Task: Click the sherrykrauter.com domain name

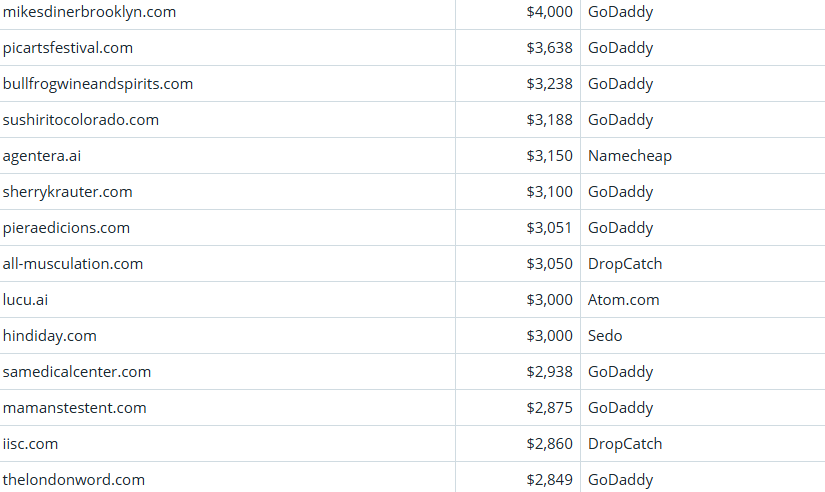Action: coord(68,192)
